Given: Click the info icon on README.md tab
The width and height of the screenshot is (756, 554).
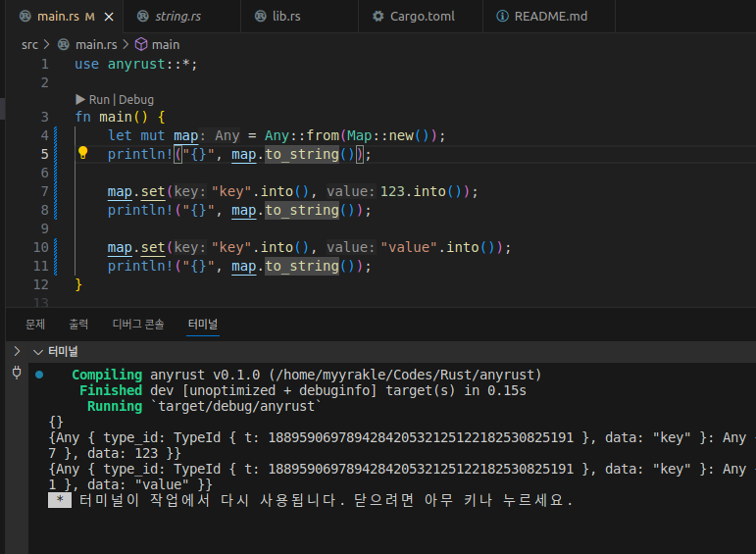Looking at the screenshot, I should pyautogui.click(x=502, y=17).
